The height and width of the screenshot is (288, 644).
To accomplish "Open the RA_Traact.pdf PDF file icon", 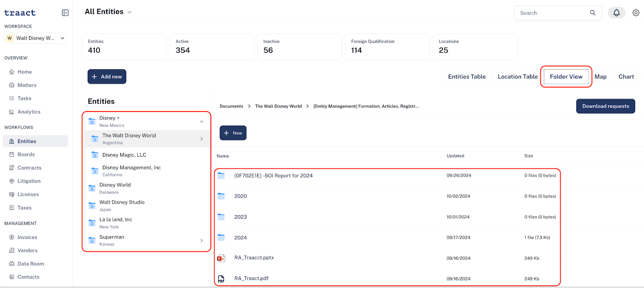I will pyautogui.click(x=221, y=279).
